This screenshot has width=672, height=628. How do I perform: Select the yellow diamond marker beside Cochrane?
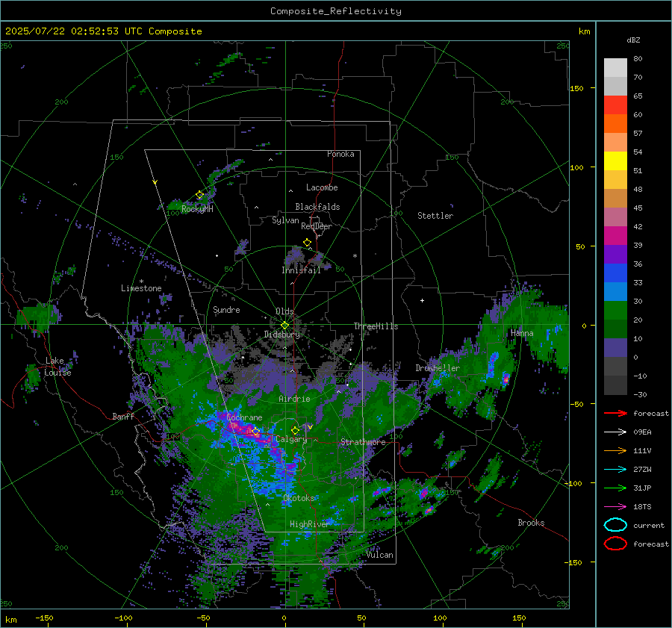(x=256, y=432)
